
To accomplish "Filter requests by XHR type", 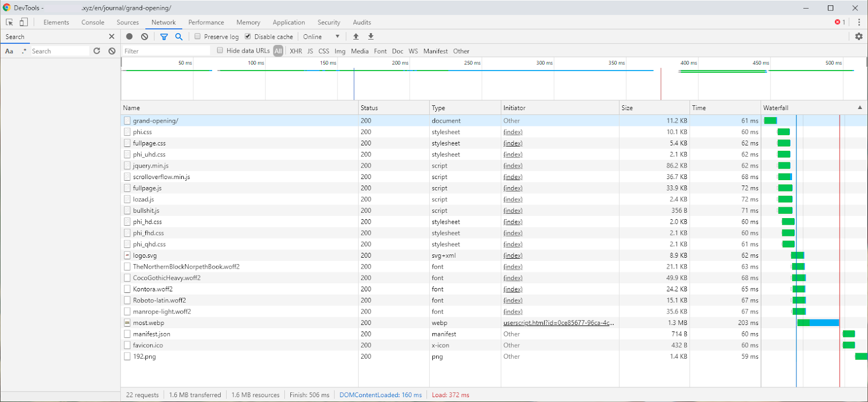I will click(296, 51).
